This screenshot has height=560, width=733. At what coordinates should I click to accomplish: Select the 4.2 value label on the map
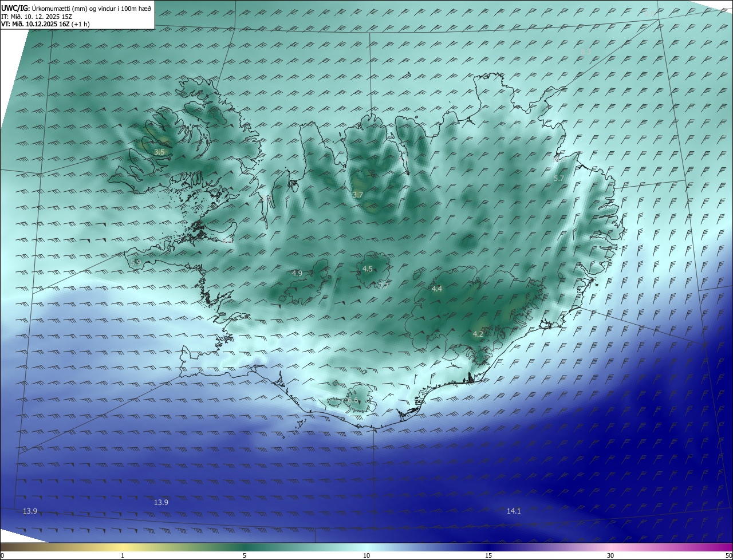tap(478, 334)
